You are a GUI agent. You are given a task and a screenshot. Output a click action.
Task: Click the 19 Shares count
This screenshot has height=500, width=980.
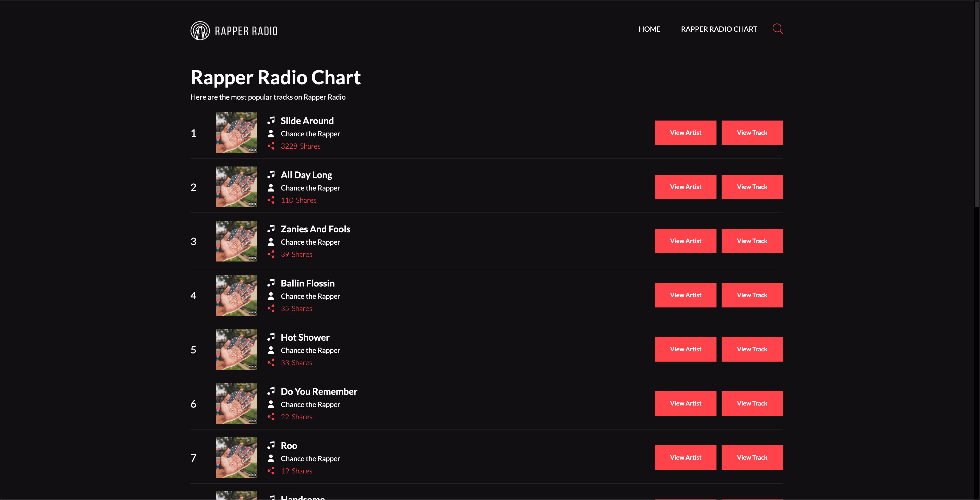pos(296,471)
